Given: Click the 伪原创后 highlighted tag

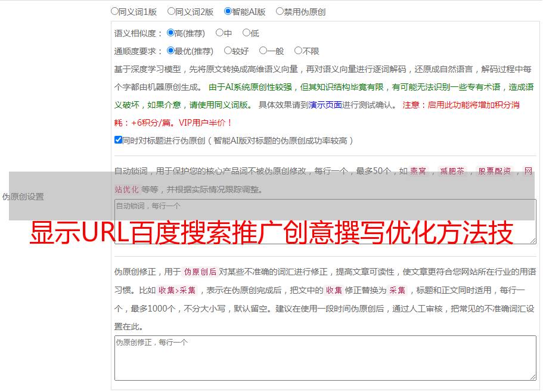Looking at the screenshot, I should [200, 272].
